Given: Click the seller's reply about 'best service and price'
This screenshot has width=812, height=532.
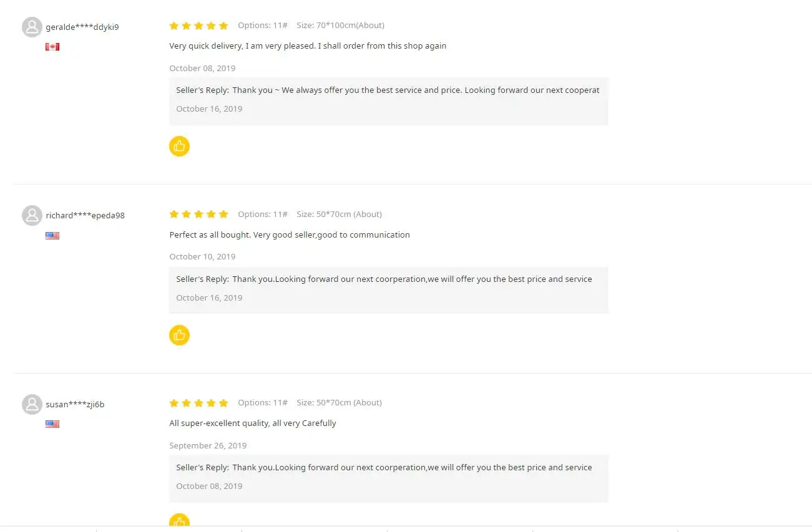Looking at the screenshot, I should [388, 90].
